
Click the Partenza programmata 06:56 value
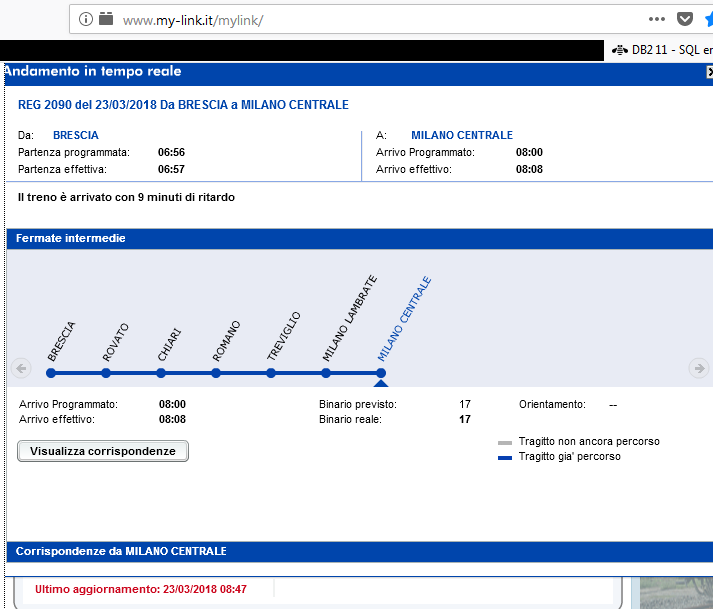coord(171,152)
